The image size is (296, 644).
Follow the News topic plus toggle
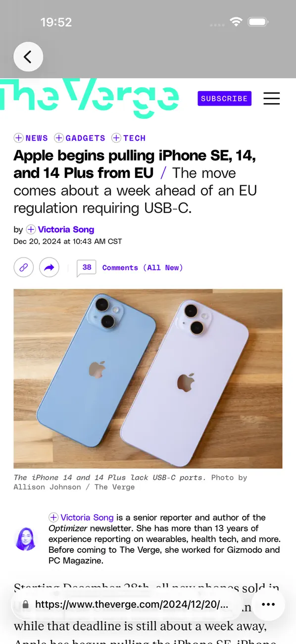[18, 138]
